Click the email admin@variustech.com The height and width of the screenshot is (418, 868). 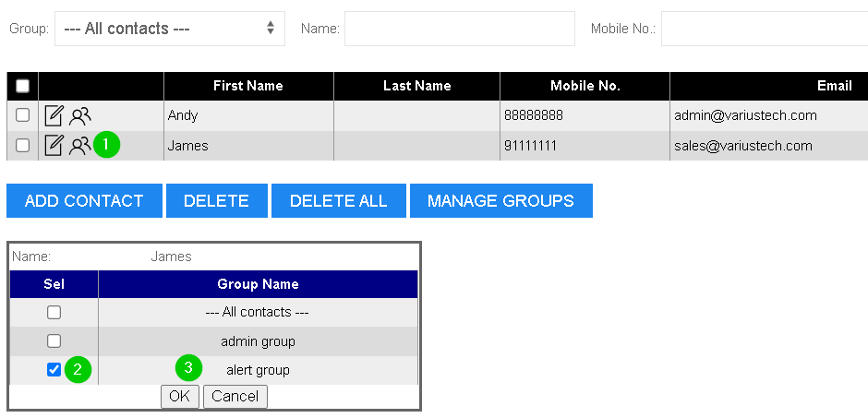(746, 115)
